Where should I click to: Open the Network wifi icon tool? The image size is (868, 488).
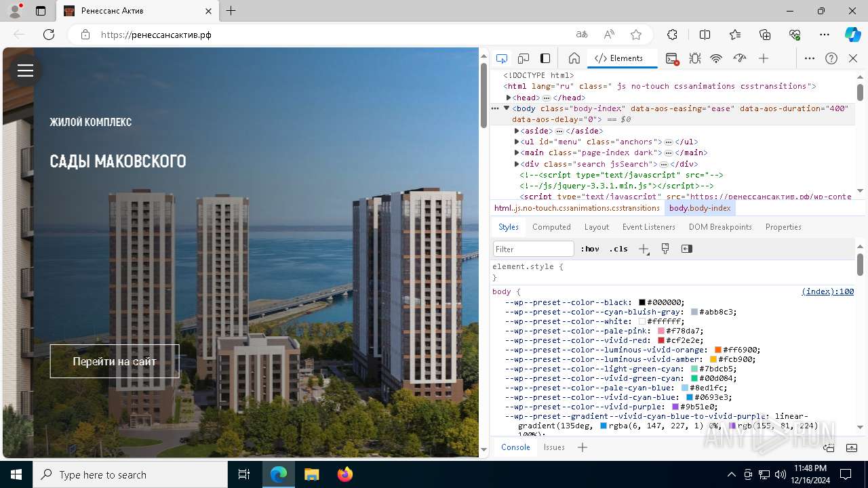pos(716,58)
